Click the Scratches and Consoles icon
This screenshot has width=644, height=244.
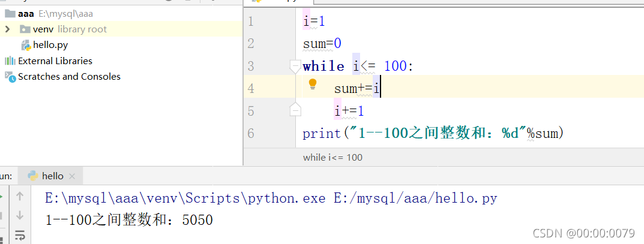point(10,77)
